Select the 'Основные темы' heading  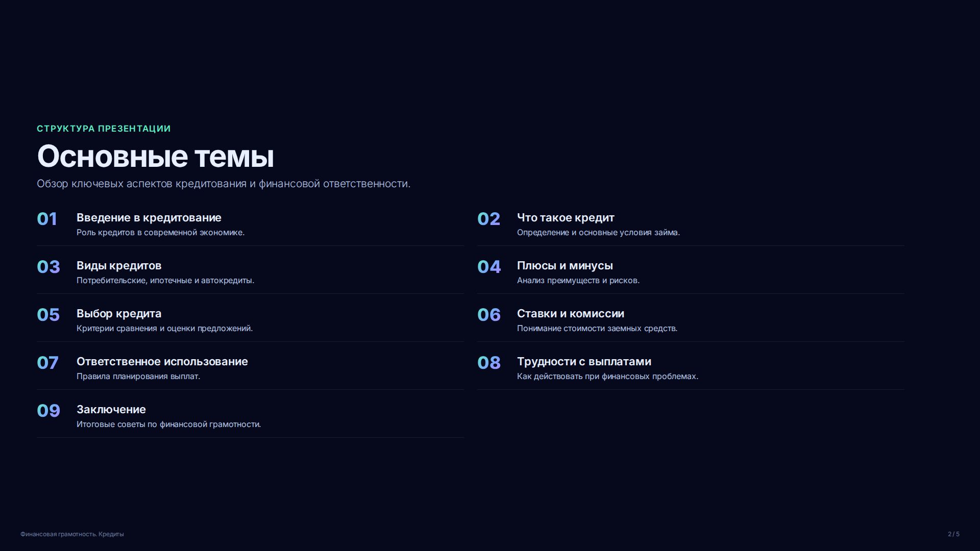click(155, 156)
